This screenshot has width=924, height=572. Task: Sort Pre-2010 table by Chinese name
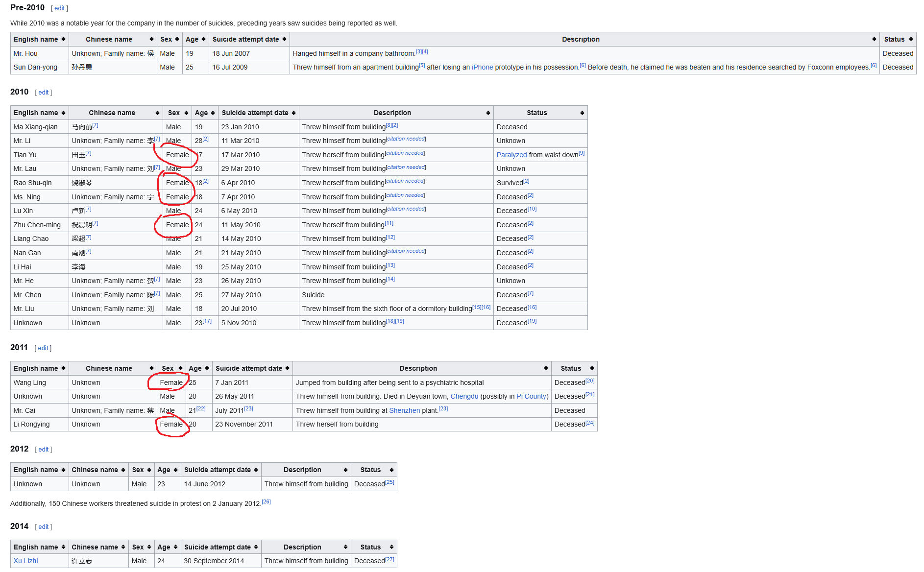113,39
